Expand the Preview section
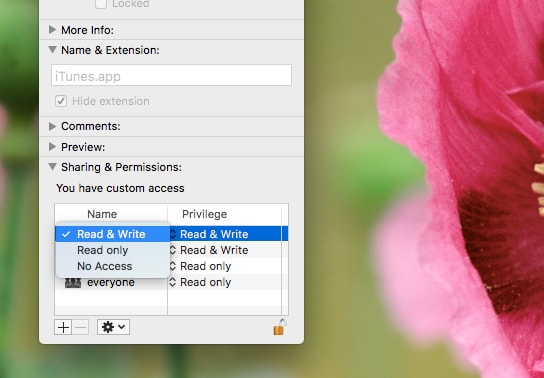544x378 pixels. tap(52, 147)
